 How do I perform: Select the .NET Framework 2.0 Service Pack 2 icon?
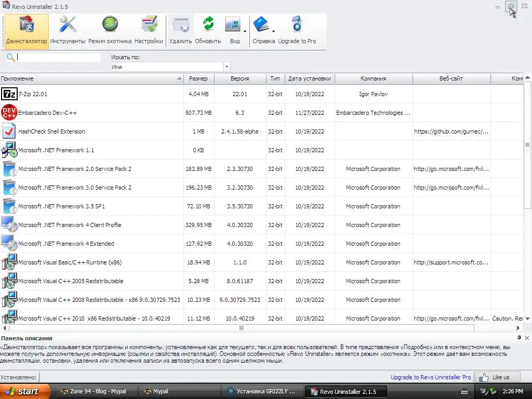click(x=9, y=169)
